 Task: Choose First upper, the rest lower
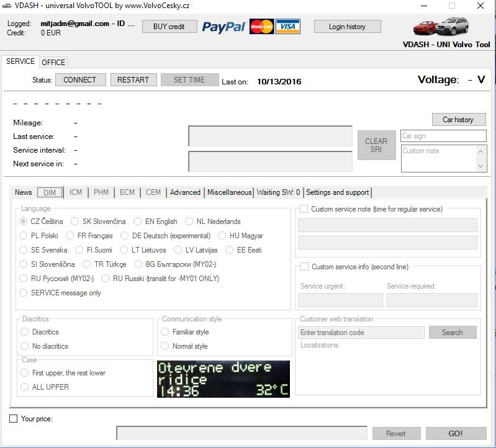(x=63, y=373)
